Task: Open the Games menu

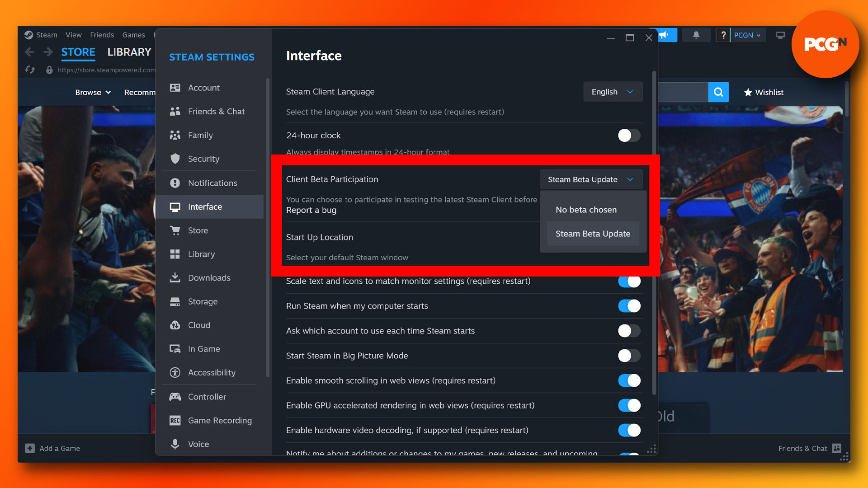Action: [133, 35]
